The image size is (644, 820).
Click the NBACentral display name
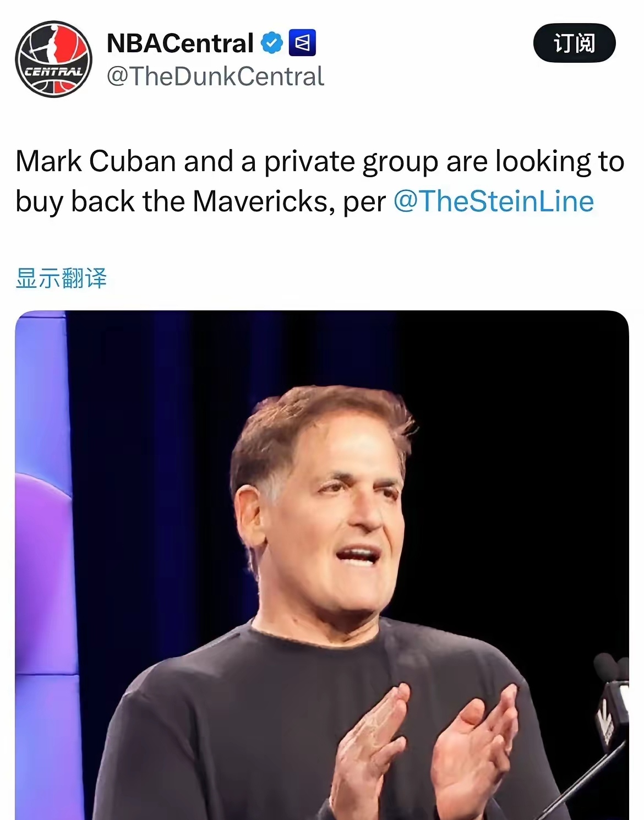[179, 43]
